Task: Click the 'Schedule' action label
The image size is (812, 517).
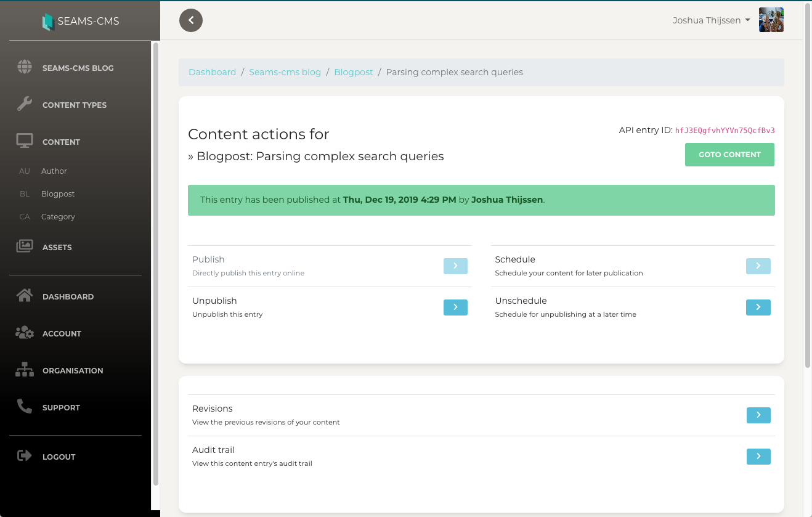Action: pyautogui.click(x=515, y=259)
